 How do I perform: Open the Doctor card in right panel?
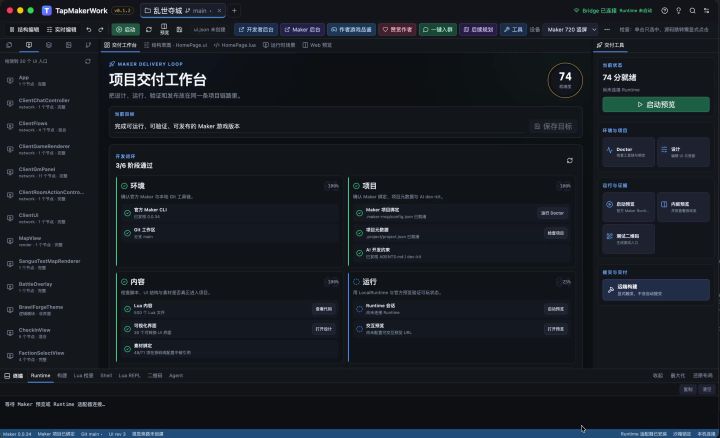(628, 152)
